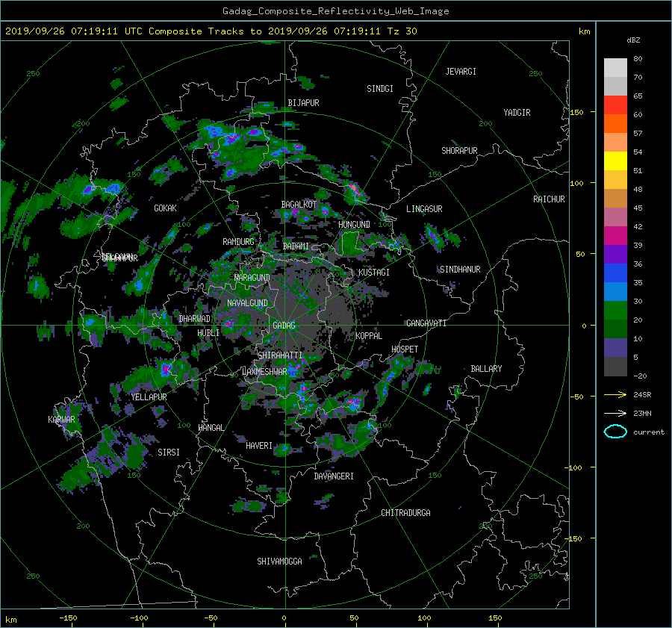Click the RAMDURG city label

tap(238, 242)
